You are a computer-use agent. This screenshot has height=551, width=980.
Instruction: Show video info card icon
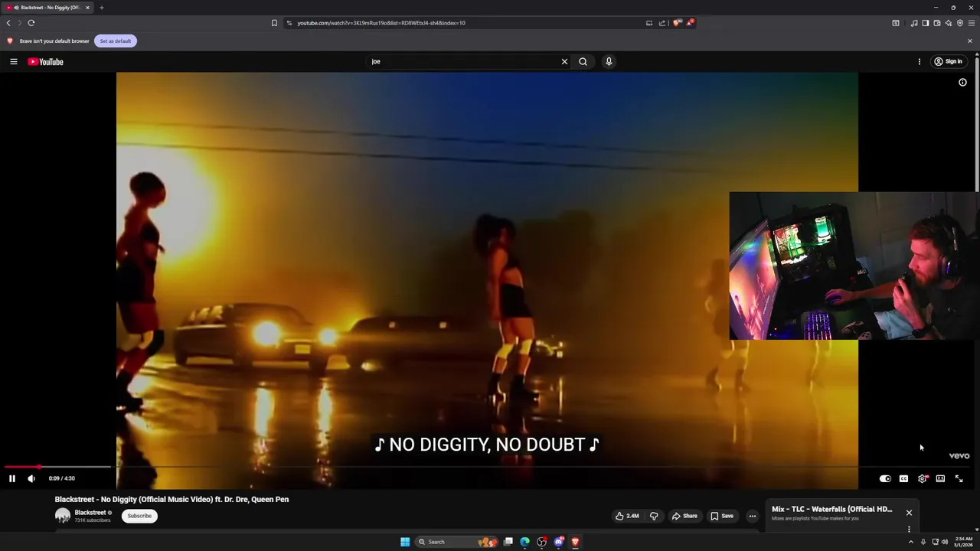tap(962, 82)
